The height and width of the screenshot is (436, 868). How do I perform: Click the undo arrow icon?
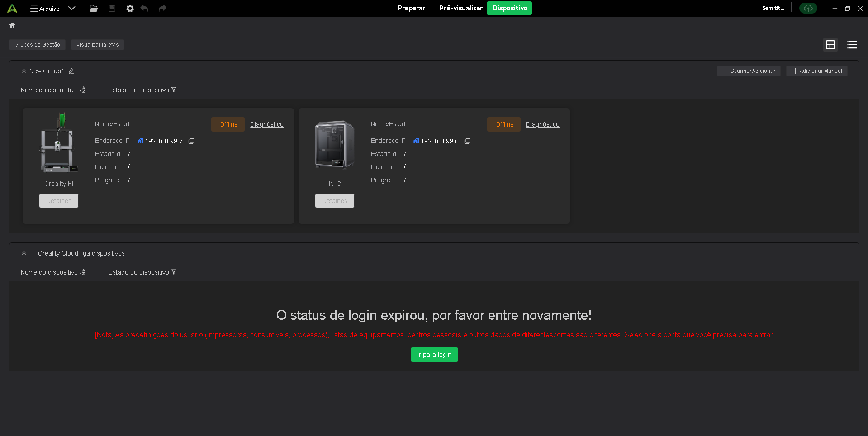(x=144, y=8)
